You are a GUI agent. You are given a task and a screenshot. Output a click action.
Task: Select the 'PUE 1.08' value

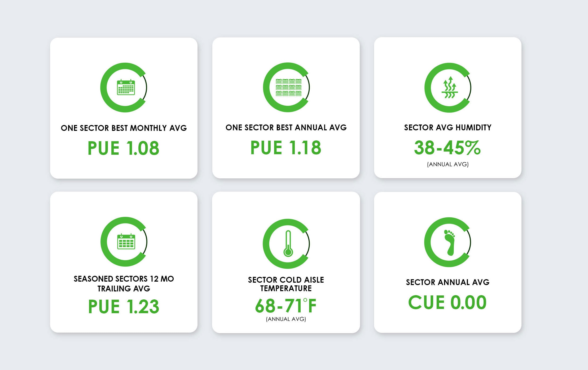click(124, 148)
